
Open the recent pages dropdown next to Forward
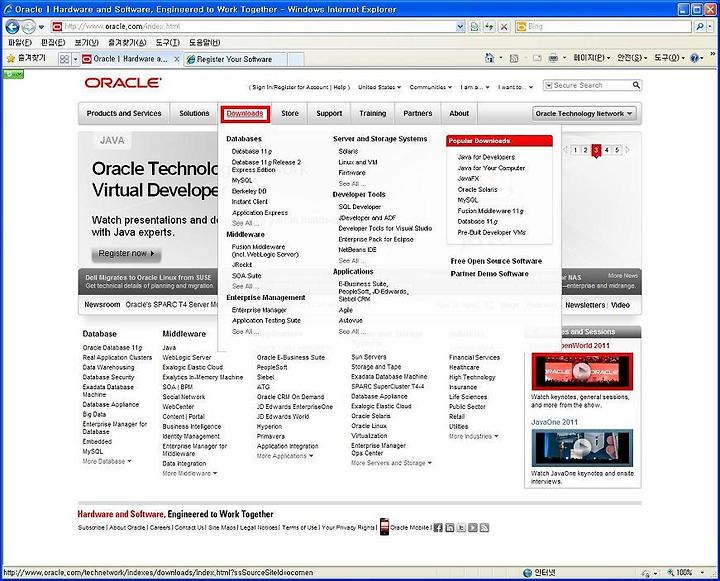point(41,27)
